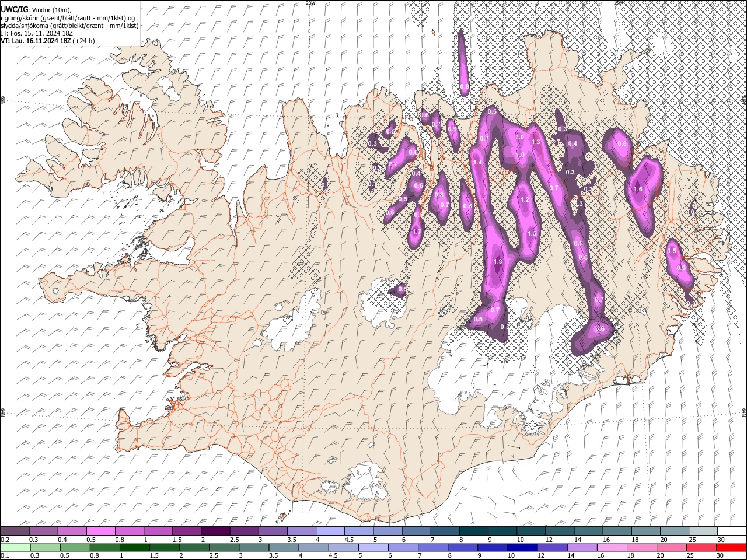Pick the upper legend white swatch at 30
747x560 pixels.
pyautogui.click(x=731, y=531)
